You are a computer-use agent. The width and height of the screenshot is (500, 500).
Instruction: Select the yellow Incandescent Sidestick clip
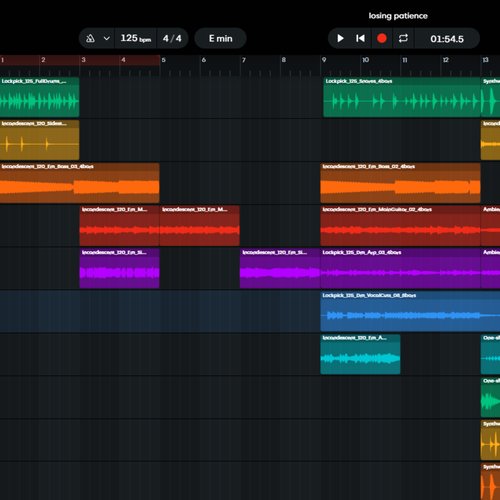(x=40, y=140)
